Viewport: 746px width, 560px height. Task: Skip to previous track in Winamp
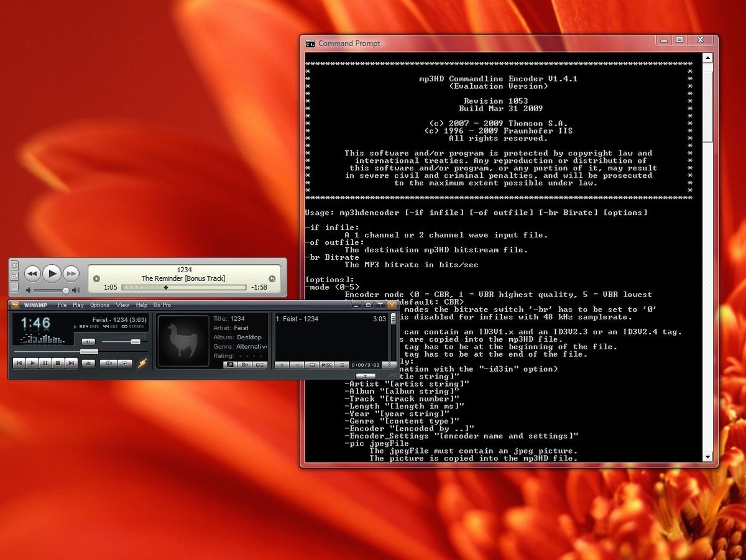click(x=19, y=364)
